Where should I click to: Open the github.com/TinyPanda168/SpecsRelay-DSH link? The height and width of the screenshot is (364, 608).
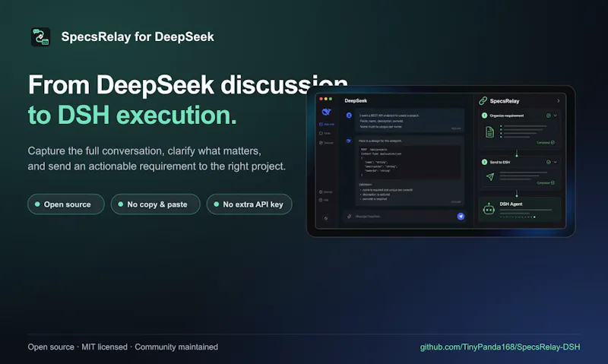(500, 347)
